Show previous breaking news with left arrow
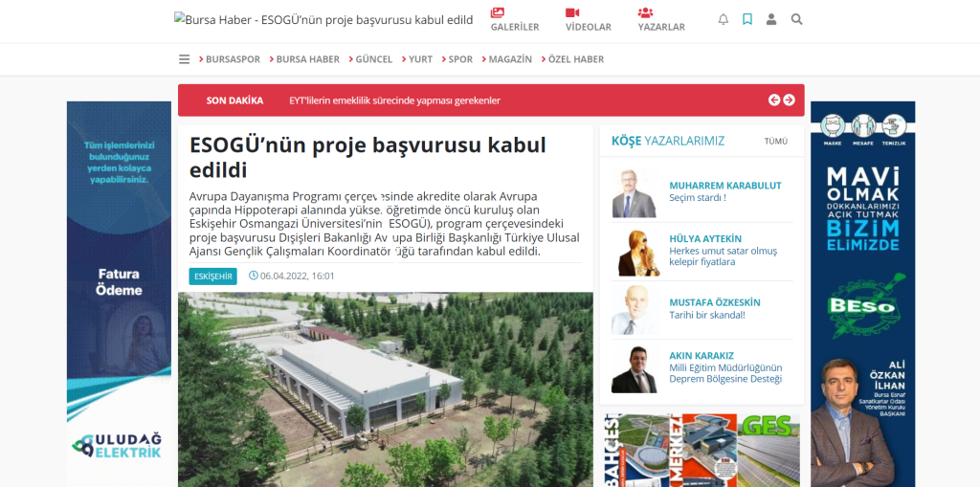This screenshot has height=487, width=980. coord(774,100)
